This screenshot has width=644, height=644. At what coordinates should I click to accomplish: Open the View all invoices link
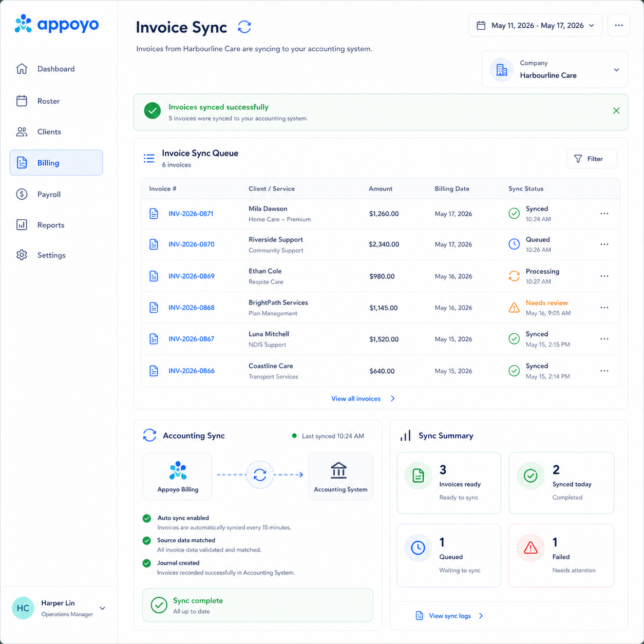click(363, 399)
